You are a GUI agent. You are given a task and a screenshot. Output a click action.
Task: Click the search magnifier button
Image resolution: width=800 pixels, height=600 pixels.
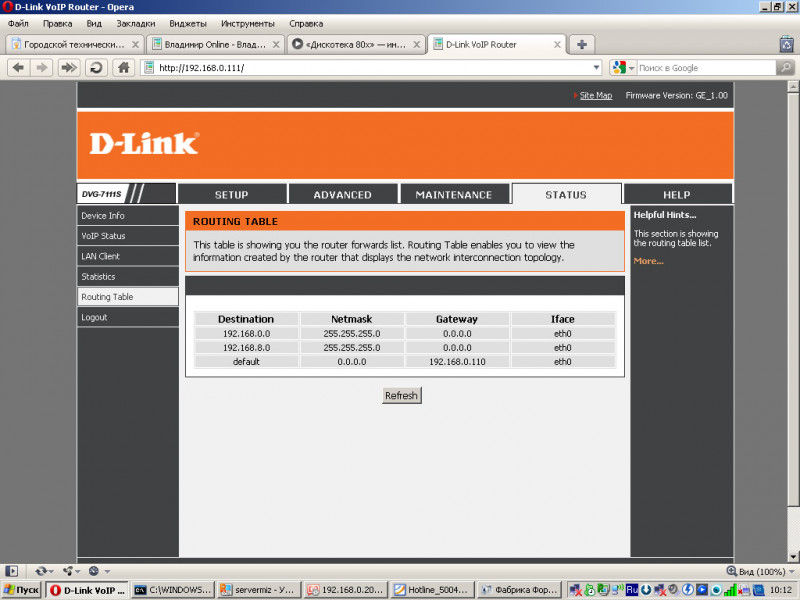coord(785,67)
